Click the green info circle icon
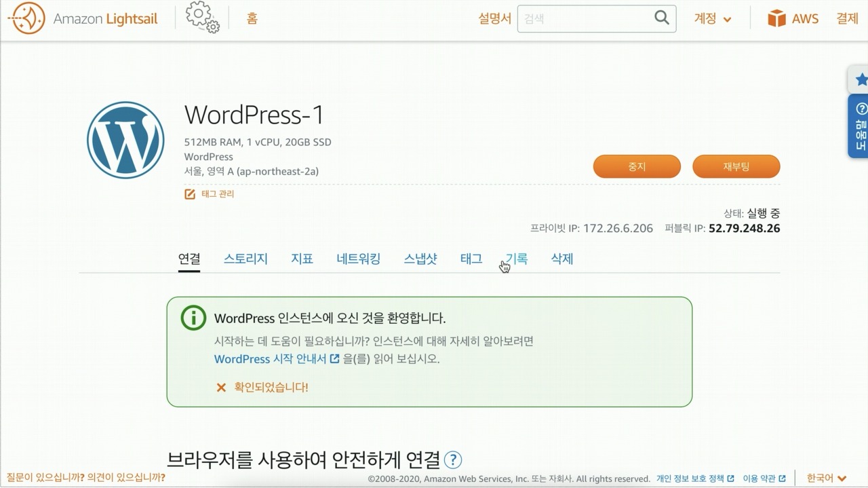The width and height of the screenshot is (868, 488). click(193, 318)
